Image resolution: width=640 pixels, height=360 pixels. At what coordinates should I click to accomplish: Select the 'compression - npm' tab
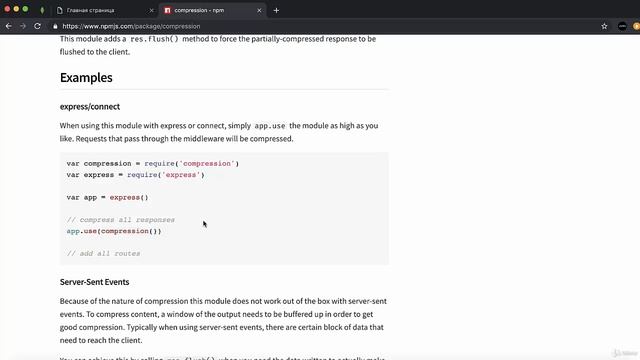212,10
